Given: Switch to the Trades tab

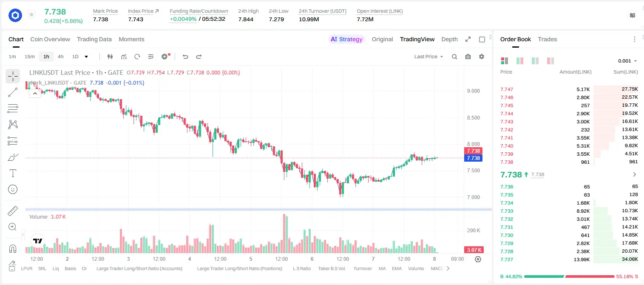Looking at the screenshot, I should (x=548, y=39).
